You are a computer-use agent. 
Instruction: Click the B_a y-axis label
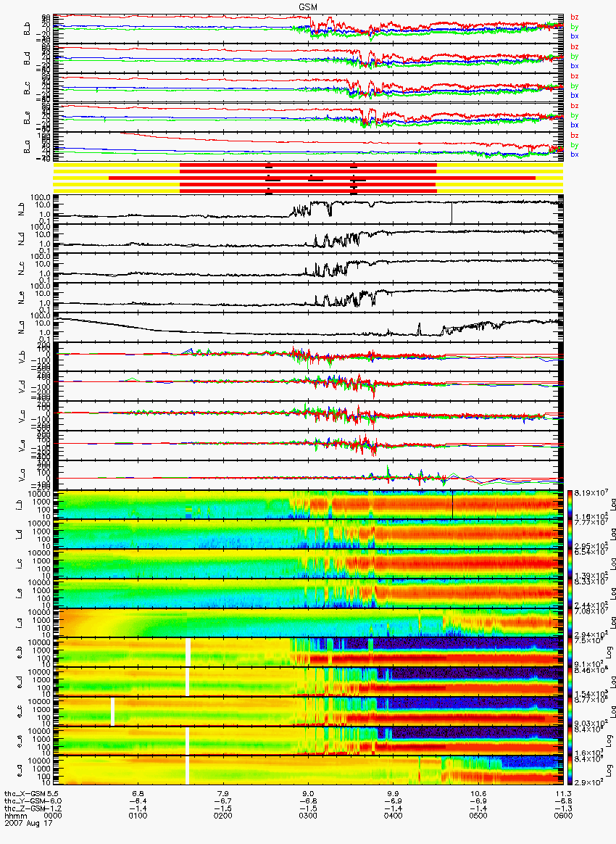[x=27, y=147]
